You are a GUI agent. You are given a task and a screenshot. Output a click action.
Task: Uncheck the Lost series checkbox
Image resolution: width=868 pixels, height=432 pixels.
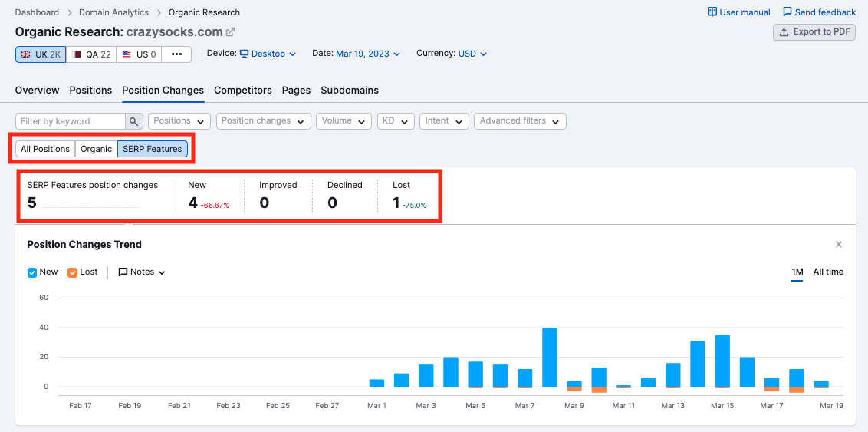72,272
